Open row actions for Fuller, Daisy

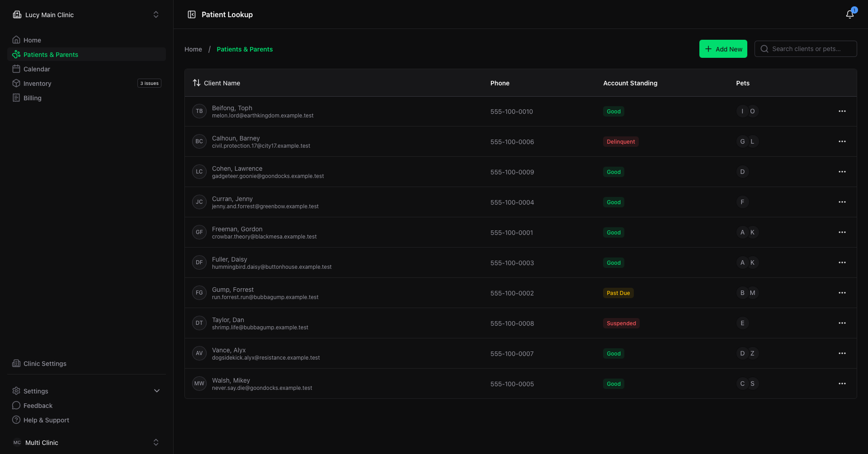click(842, 262)
